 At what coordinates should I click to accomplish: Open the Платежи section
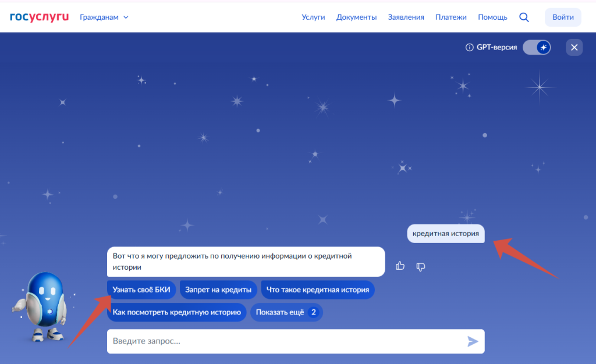[450, 17]
